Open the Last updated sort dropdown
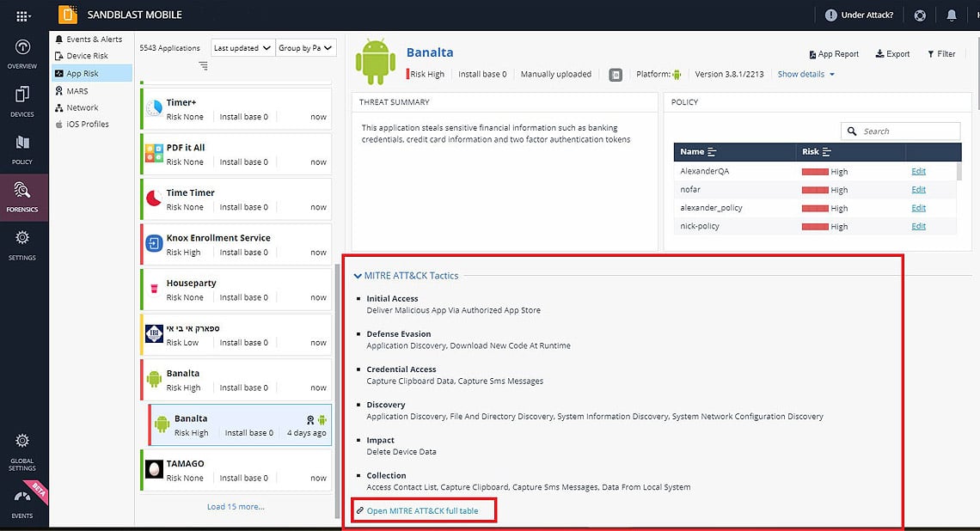Image resolution: width=980 pixels, height=531 pixels. 242,48
